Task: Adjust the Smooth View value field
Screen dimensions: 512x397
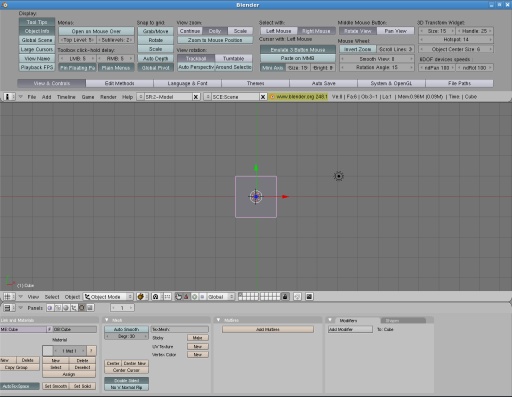Action: pos(377,59)
